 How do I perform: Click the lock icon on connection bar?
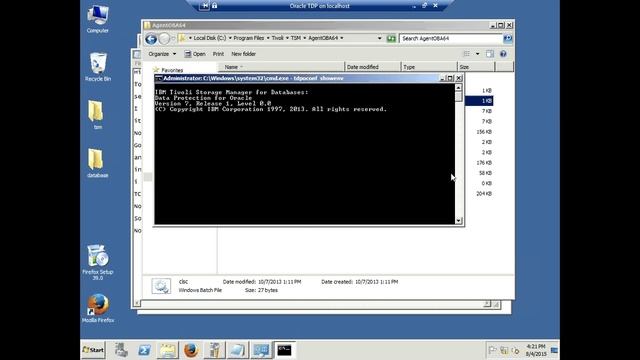[215, 6]
